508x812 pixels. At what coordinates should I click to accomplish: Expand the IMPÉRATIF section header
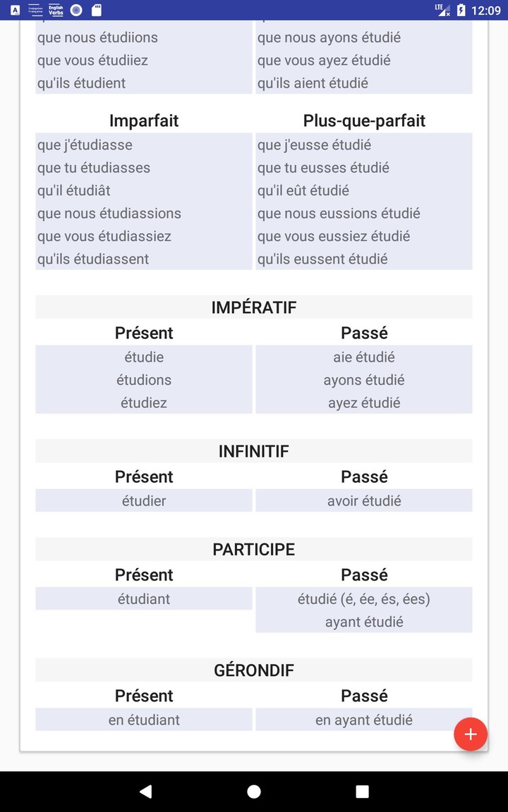253,307
